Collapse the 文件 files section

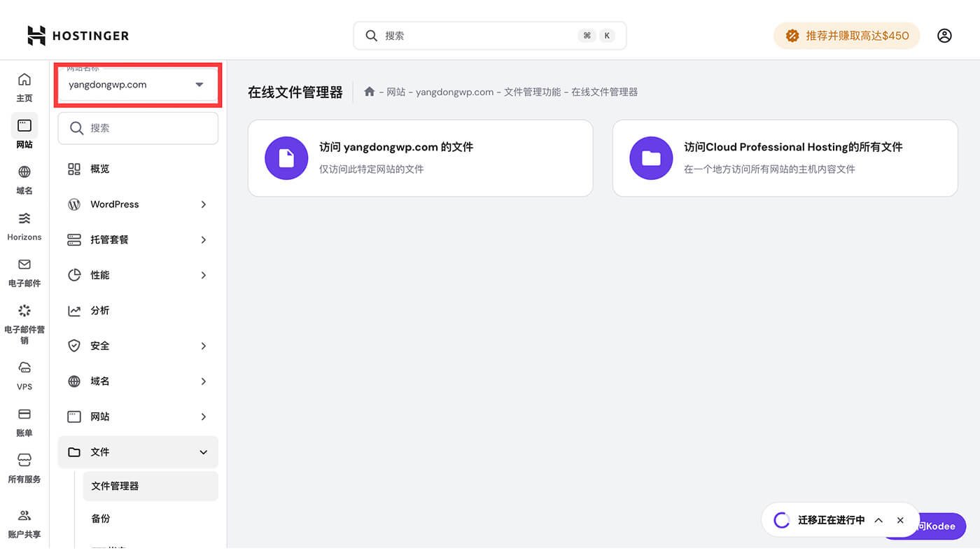click(x=137, y=452)
